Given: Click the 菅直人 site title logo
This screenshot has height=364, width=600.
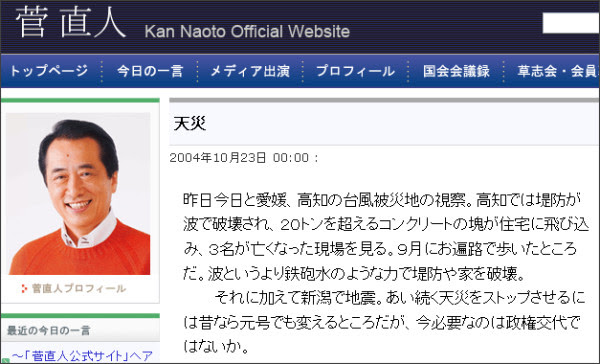Looking at the screenshot, I should pos(71,23).
